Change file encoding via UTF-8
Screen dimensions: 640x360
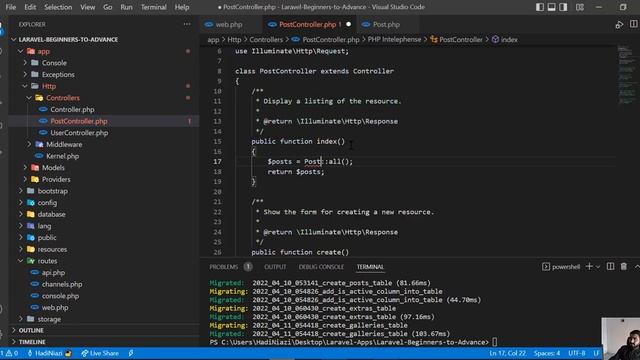577,353
